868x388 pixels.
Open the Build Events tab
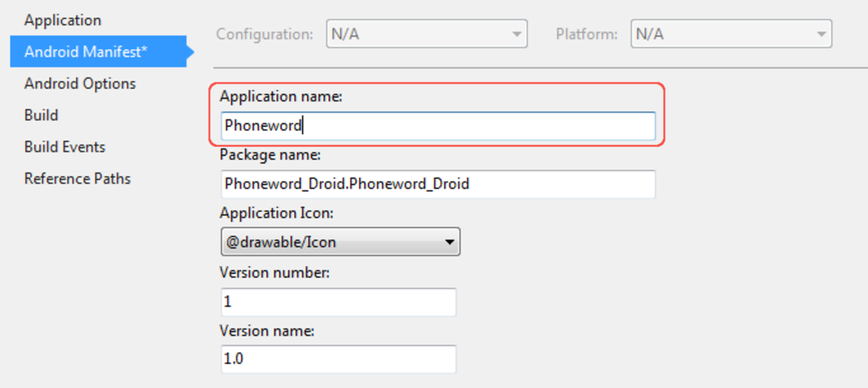[x=65, y=147]
